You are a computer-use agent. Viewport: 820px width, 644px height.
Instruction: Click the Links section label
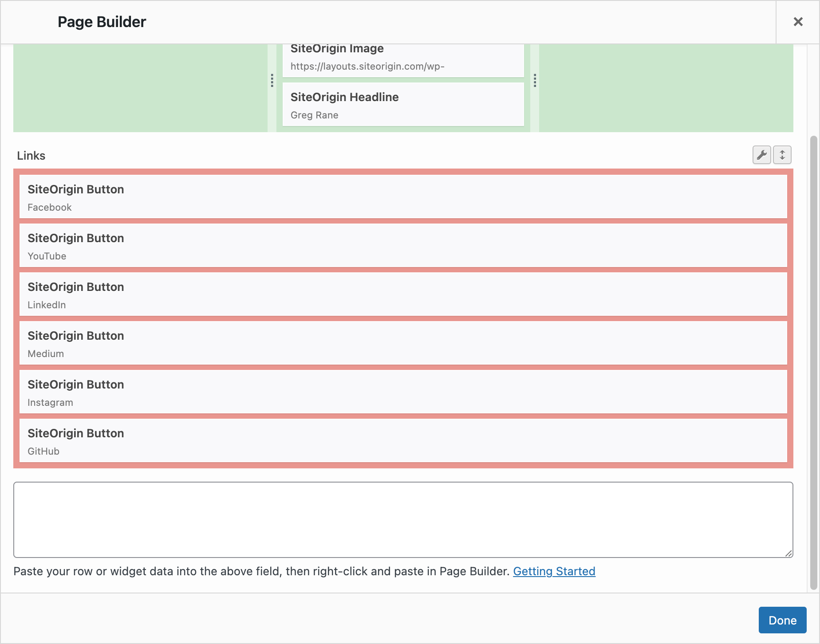click(x=31, y=156)
